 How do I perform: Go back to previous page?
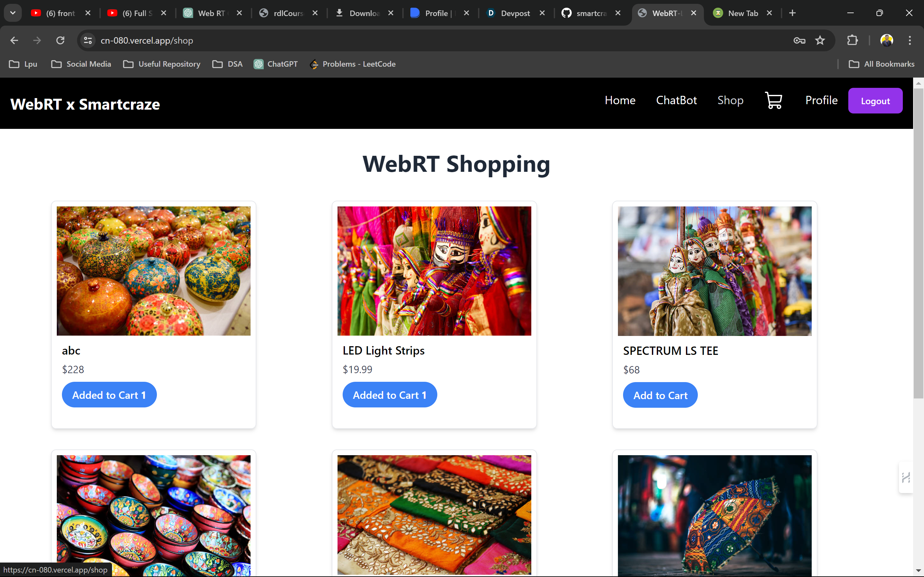[14, 40]
